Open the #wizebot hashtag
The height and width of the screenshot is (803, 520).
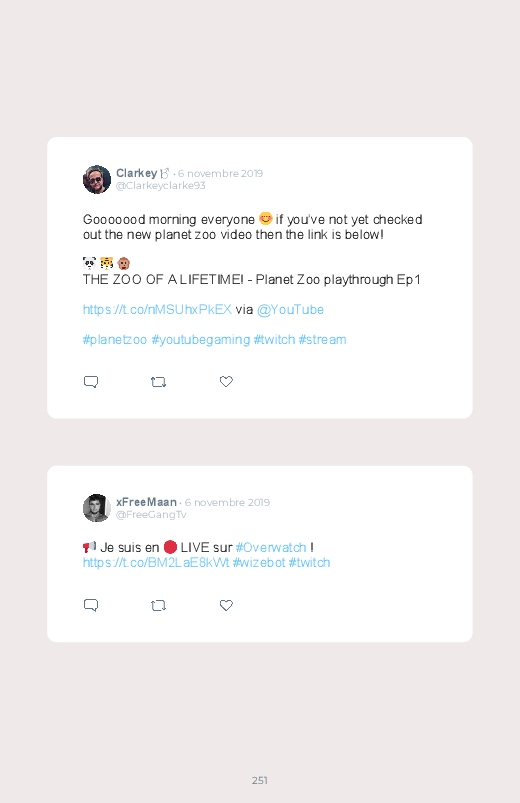[x=259, y=562]
